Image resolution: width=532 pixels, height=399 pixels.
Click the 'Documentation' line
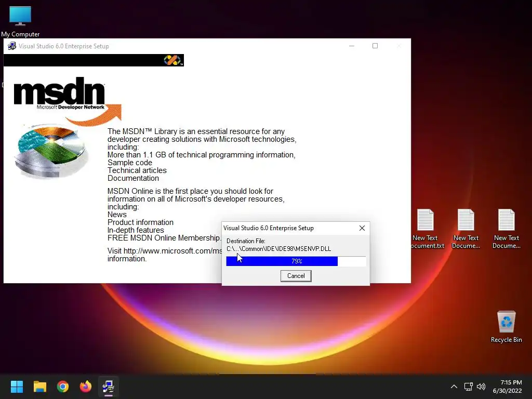coord(133,178)
